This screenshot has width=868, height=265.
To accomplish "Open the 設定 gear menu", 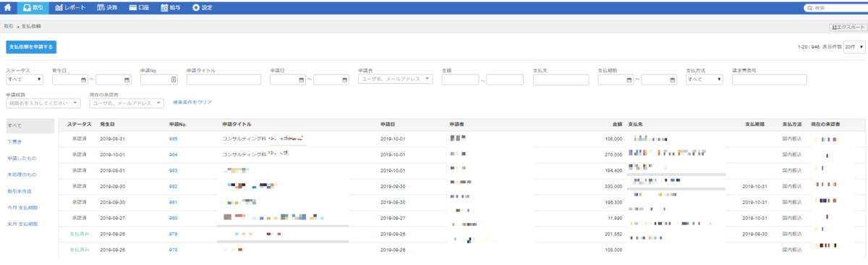I will (x=202, y=7).
